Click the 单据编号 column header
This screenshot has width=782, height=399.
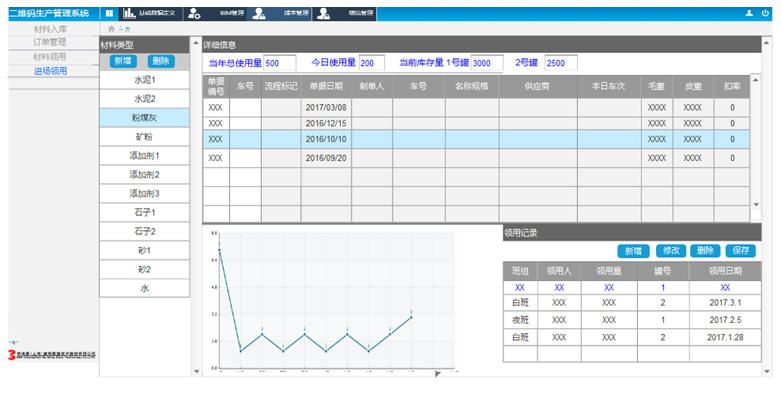click(x=216, y=86)
